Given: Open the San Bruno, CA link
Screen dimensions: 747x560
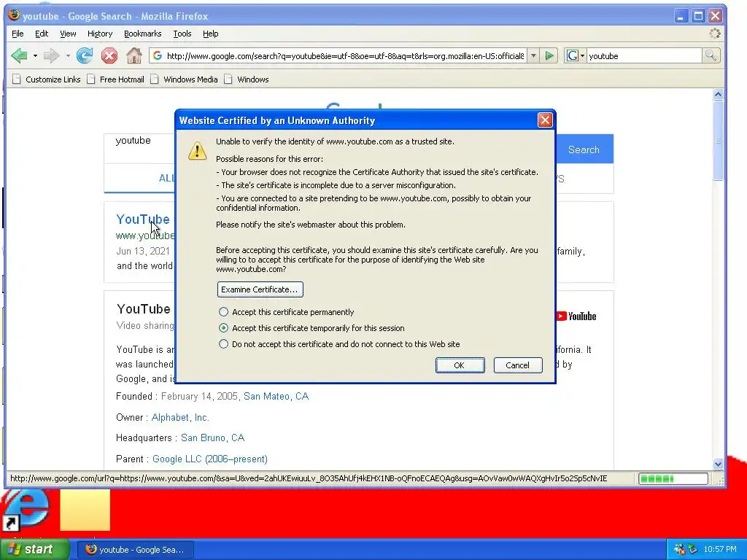Looking at the screenshot, I should [x=212, y=438].
